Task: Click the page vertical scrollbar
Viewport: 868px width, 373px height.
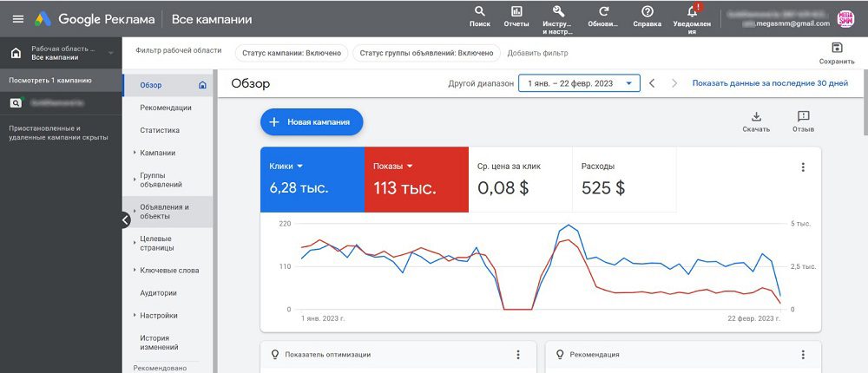Action: [865, 102]
